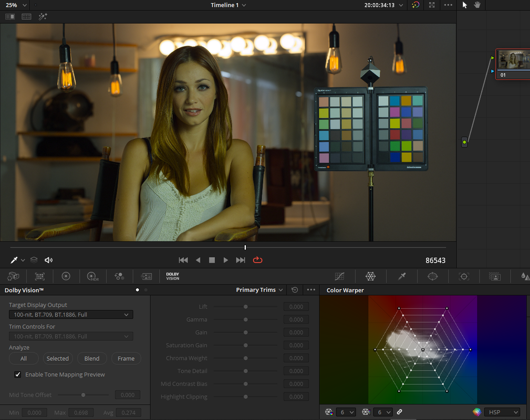The width and height of the screenshot is (530, 420).
Task: Select node 01 thumbnail in node editor
Action: [513, 64]
